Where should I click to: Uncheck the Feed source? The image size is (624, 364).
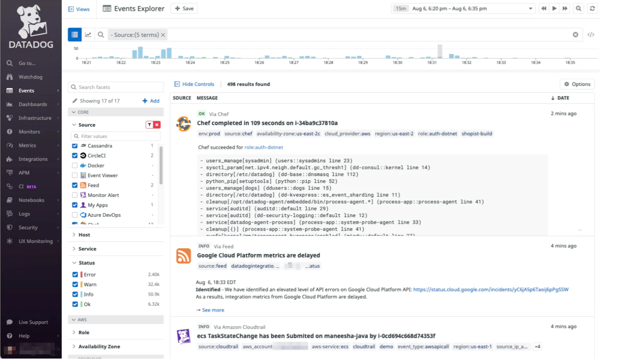tap(75, 185)
